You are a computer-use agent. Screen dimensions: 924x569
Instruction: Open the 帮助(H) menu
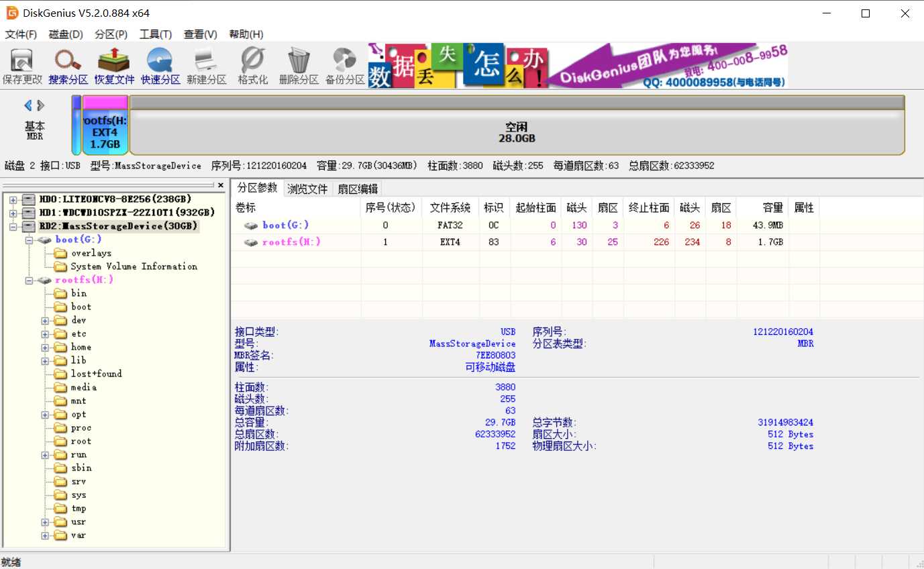246,34
